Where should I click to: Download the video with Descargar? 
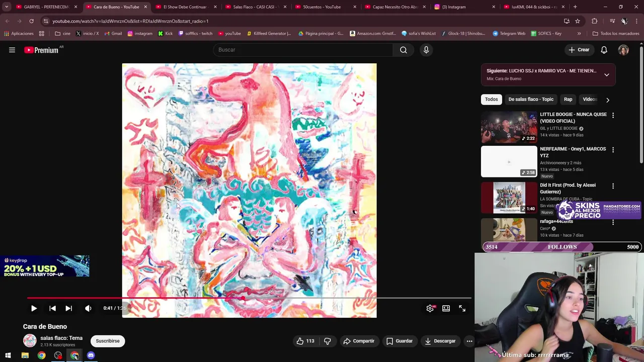[x=440, y=341]
